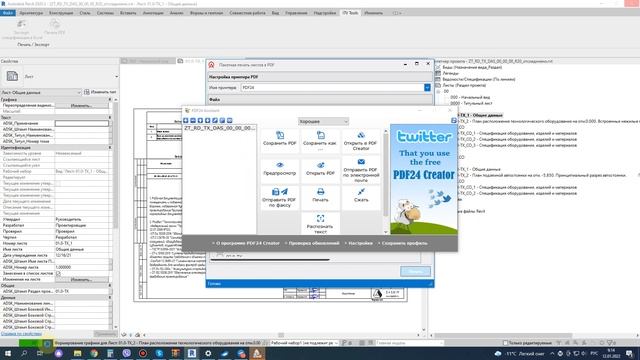Click the settings gear icon on taskbar

tap(208, 353)
